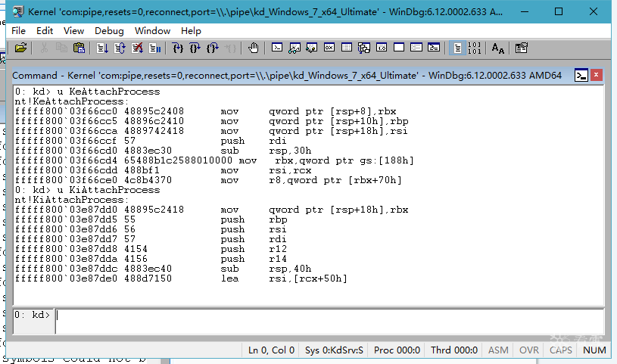Click the Command window title bar text
The image size is (617, 364).
pyautogui.click(x=287, y=75)
